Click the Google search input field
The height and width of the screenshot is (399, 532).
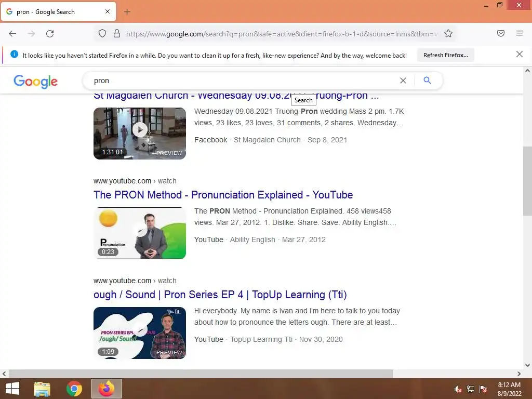[x=244, y=81]
